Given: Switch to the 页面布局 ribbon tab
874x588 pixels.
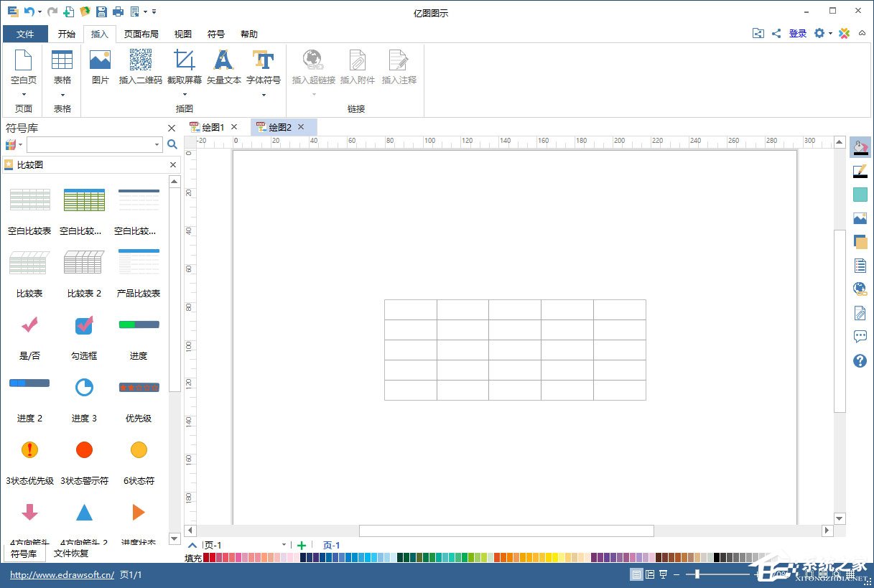Looking at the screenshot, I should click(x=141, y=34).
